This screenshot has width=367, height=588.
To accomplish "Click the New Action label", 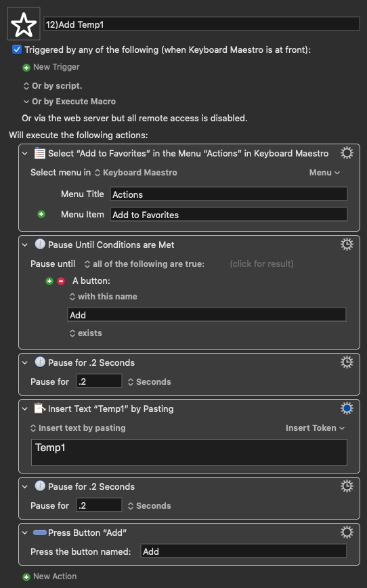I will (55, 576).
